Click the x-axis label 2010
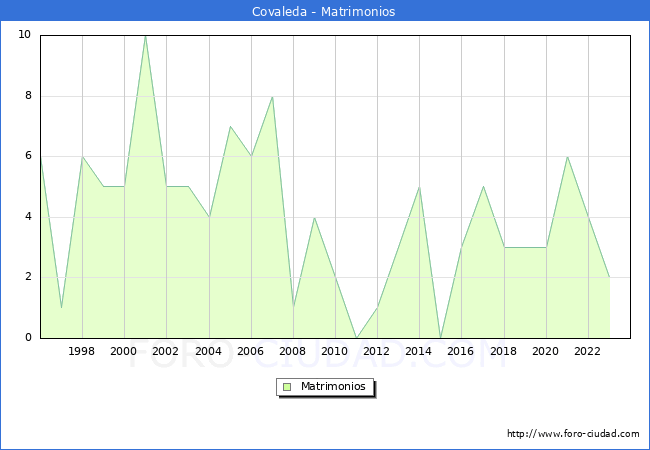The width and height of the screenshot is (650, 450). [335, 351]
